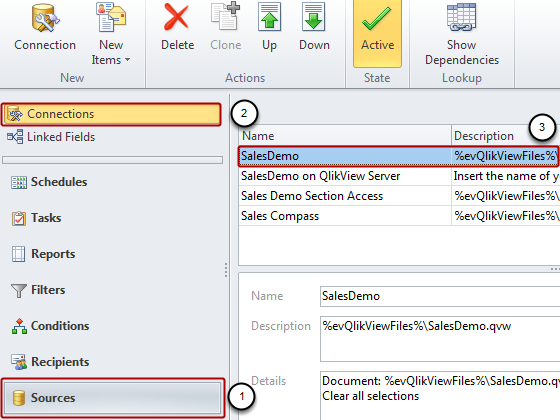560x420 pixels.
Task: Open the Conditions section
Action: point(60,326)
